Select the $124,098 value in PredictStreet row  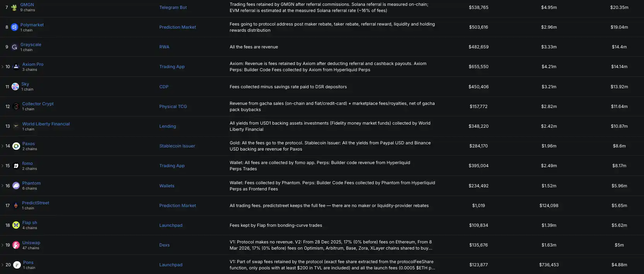[549, 205]
